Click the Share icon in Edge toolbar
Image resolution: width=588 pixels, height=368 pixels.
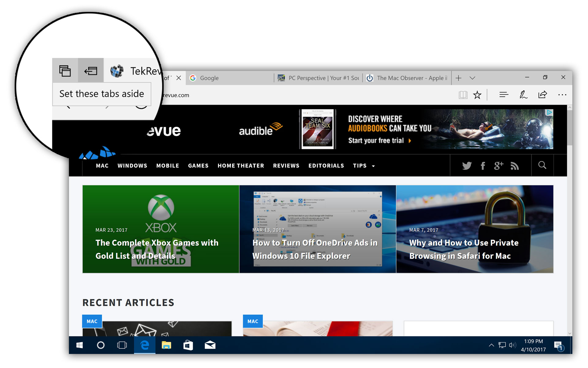(543, 95)
